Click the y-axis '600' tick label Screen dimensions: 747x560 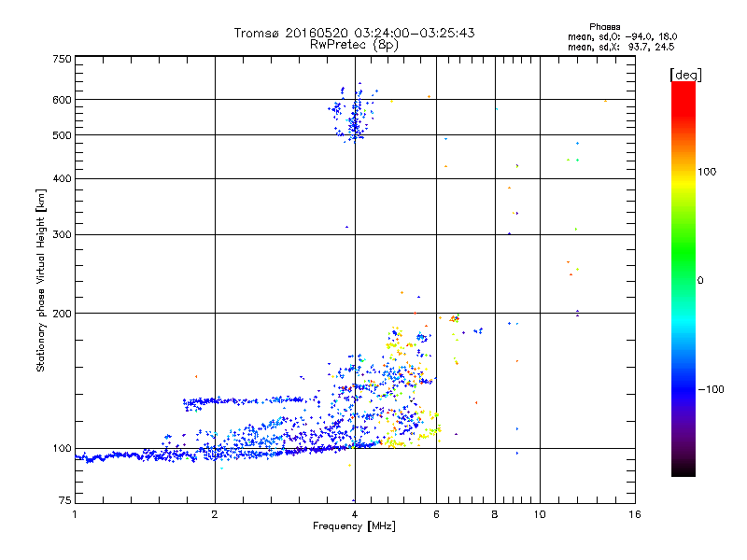click(62, 100)
